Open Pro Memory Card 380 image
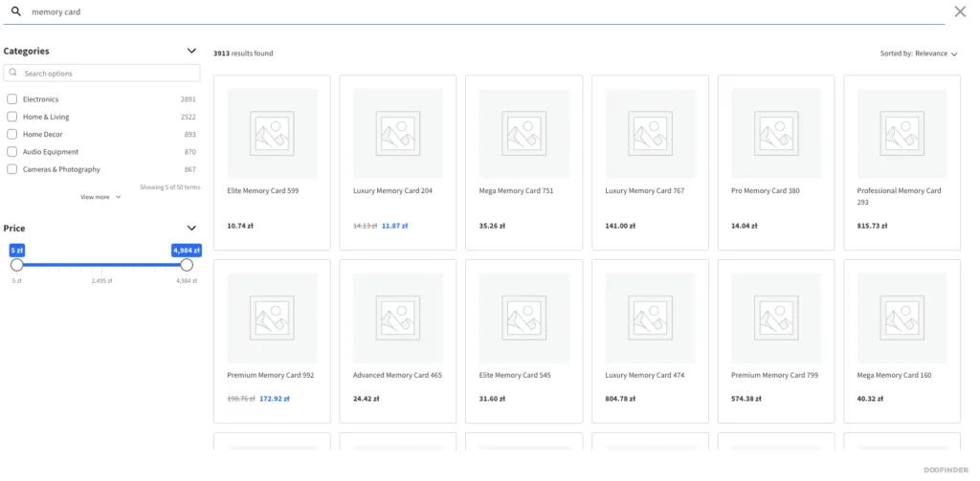The width and height of the screenshot is (980, 481). tap(776, 133)
